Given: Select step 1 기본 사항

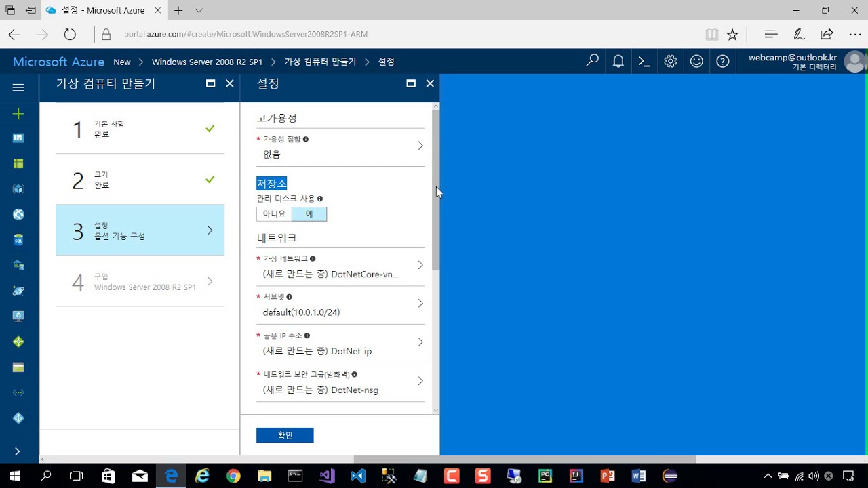Looking at the screenshot, I should pos(140,129).
